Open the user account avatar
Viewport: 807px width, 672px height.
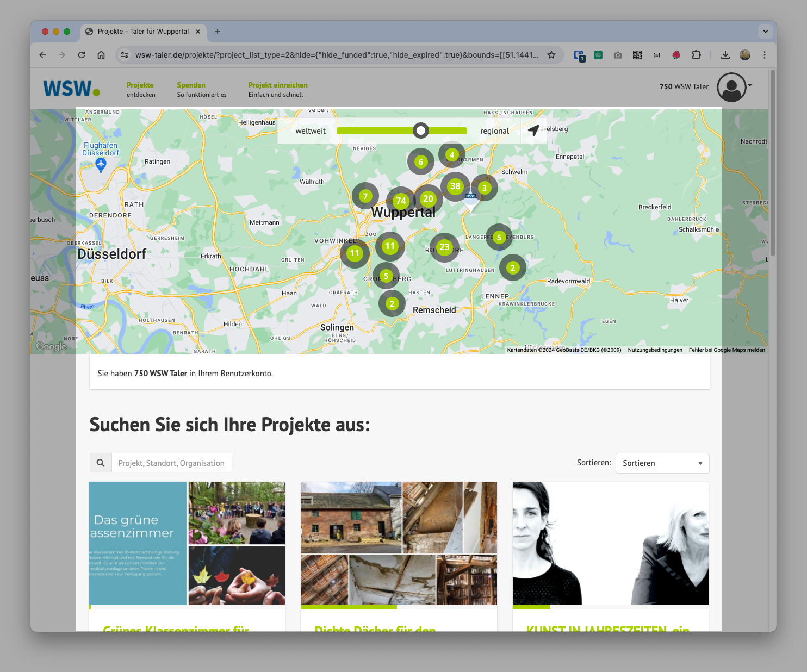[731, 87]
